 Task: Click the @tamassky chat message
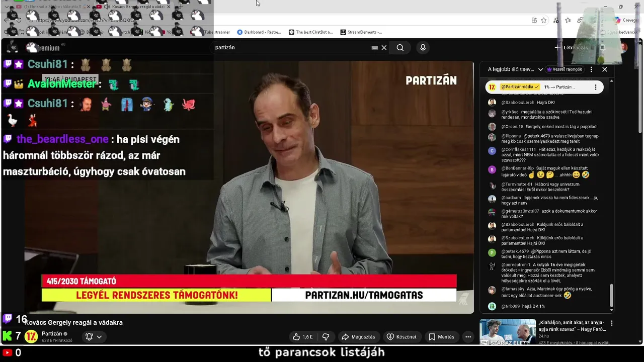click(x=546, y=292)
